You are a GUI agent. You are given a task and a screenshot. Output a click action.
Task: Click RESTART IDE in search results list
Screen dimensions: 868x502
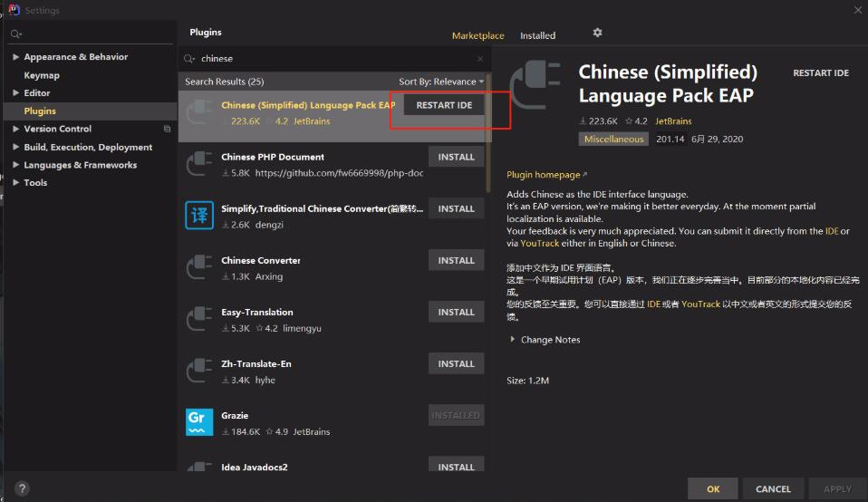444,105
